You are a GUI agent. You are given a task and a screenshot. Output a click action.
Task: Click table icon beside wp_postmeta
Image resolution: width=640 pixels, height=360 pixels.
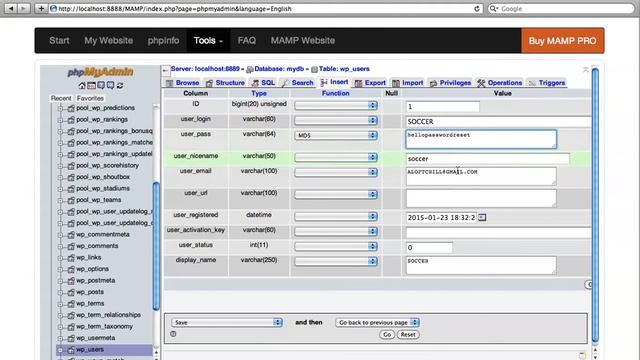click(x=71, y=280)
